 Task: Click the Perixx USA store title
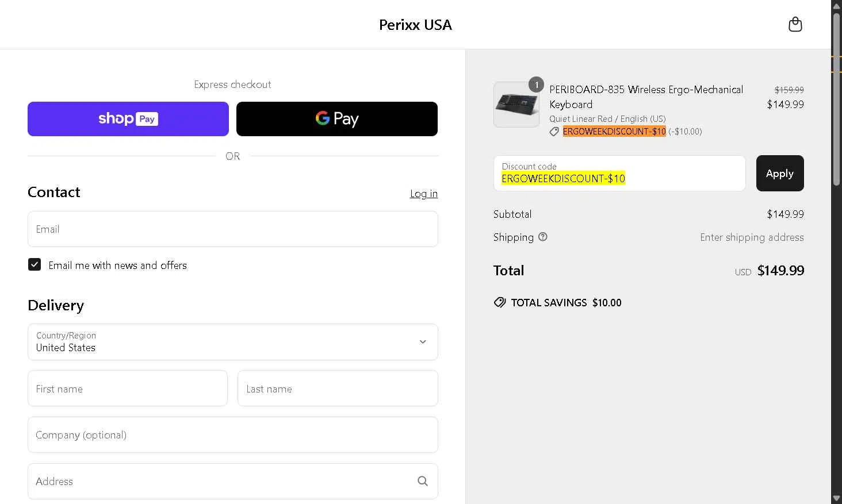pyautogui.click(x=415, y=25)
